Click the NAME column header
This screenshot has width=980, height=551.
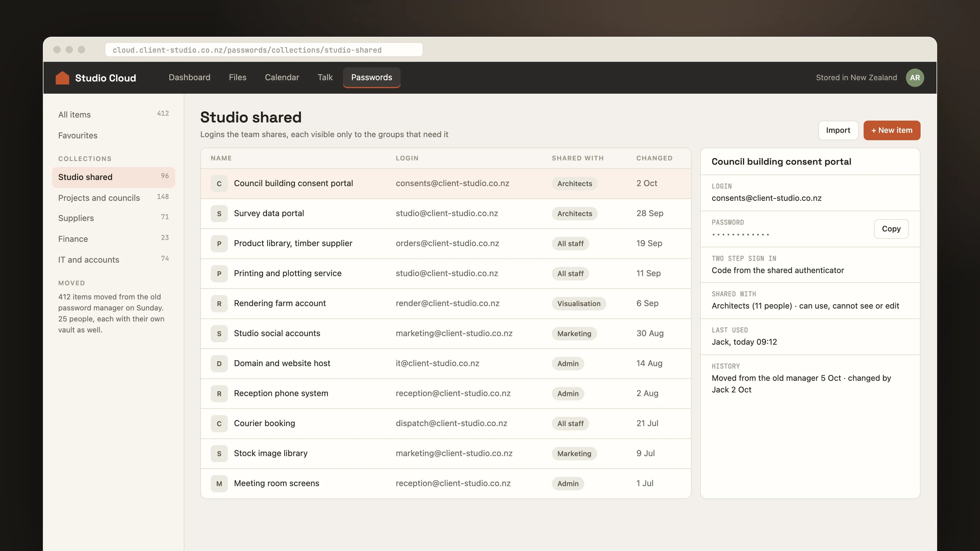tap(221, 158)
